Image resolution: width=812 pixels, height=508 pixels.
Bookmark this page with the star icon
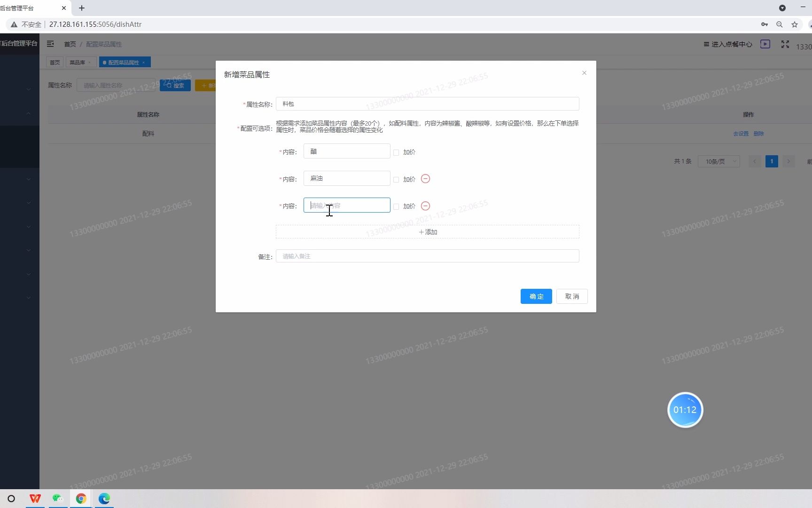pos(795,24)
